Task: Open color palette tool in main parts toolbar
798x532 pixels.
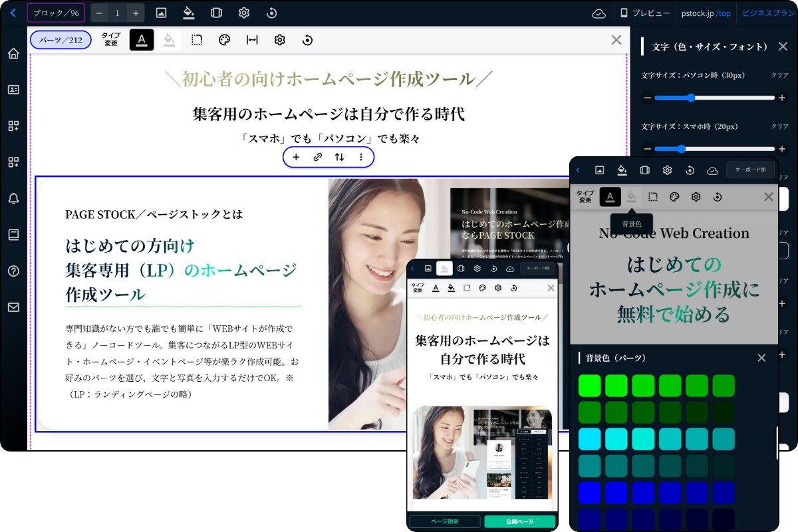Action: pyautogui.click(x=224, y=40)
